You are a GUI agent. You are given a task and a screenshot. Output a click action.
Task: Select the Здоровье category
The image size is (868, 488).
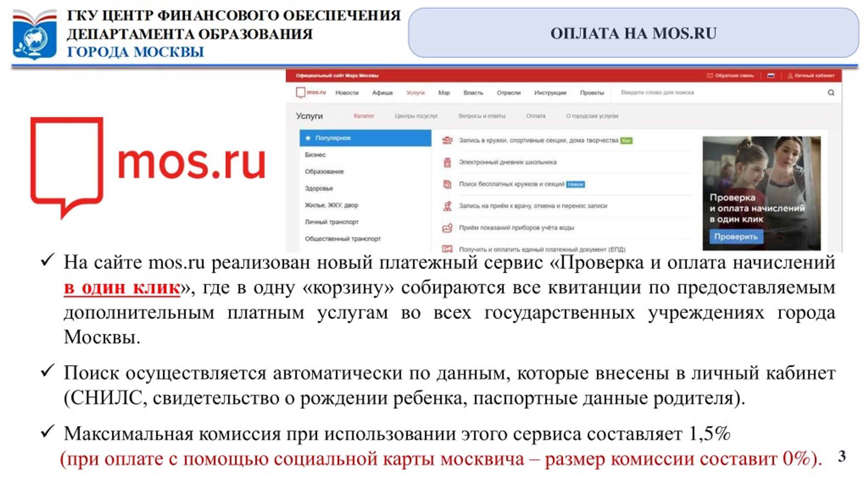pos(319,188)
